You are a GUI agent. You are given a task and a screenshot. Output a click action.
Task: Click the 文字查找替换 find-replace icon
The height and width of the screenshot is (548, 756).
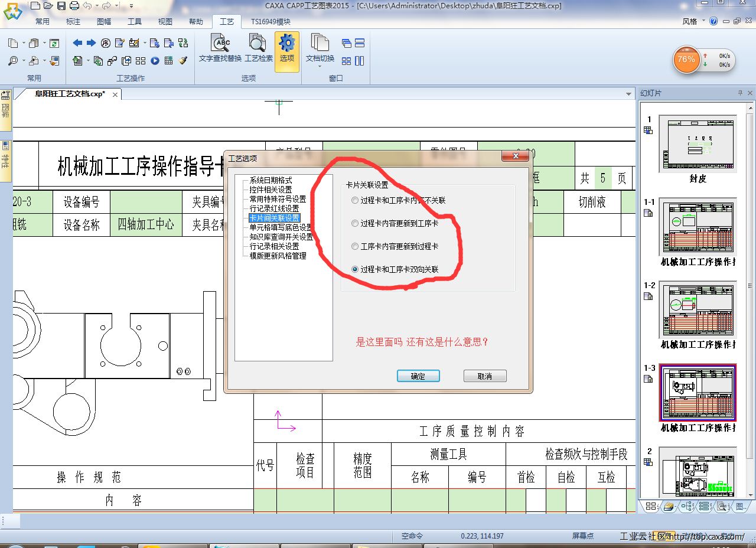click(x=220, y=47)
